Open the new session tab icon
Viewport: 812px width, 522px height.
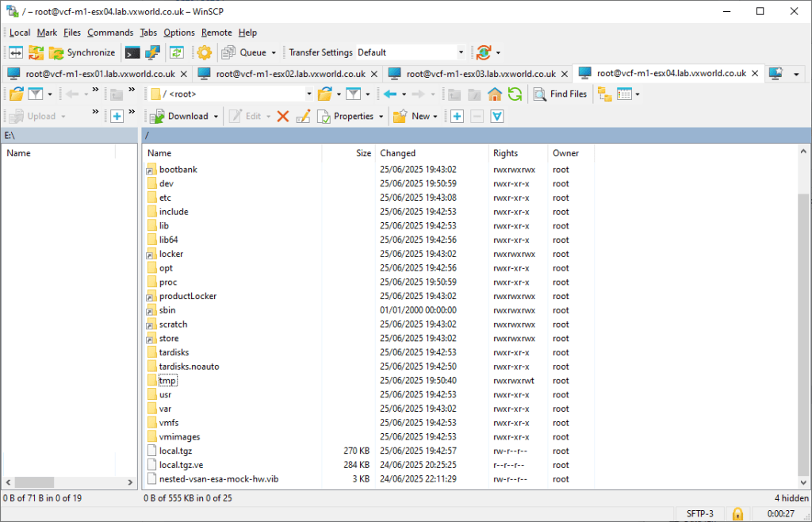click(x=777, y=74)
